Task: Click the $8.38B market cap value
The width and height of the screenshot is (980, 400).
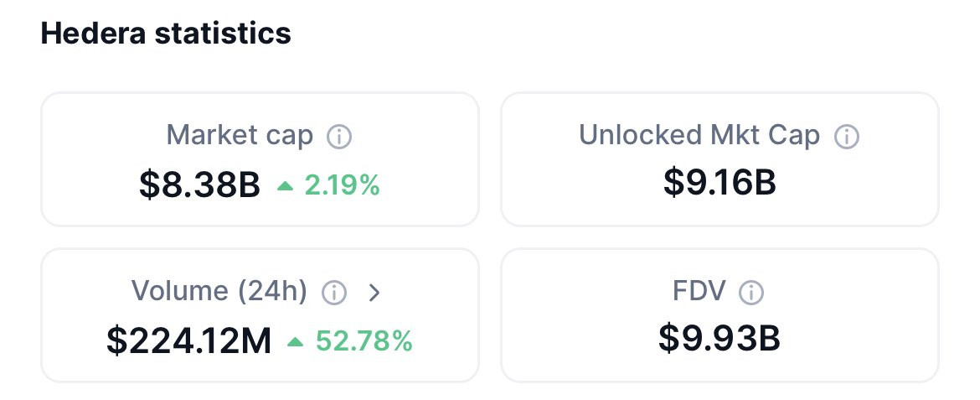Action: pyautogui.click(x=200, y=185)
